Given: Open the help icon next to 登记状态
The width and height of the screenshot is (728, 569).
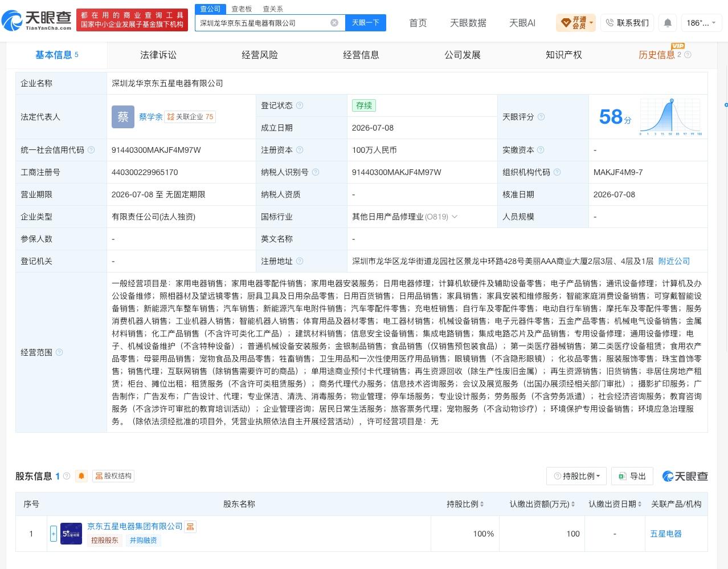Looking at the screenshot, I should tap(300, 105).
